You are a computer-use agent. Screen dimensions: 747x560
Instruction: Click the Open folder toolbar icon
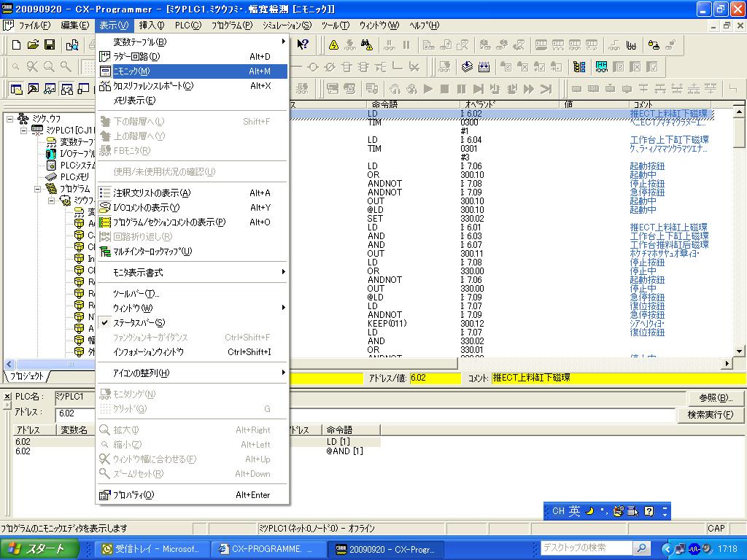pyautogui.click(x=33, y=45)
